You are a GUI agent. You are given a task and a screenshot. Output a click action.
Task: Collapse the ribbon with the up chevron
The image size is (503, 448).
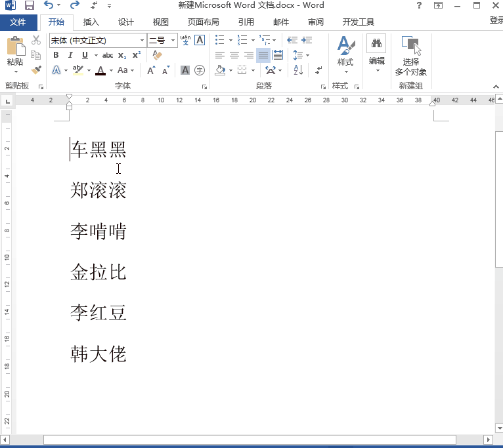pos(496,87)
